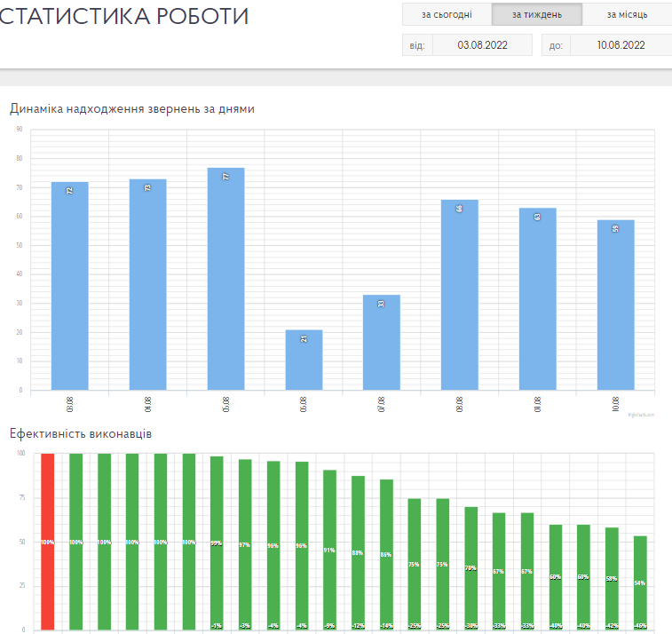
Task: Click the 03.08 bar with value 72
Action: pos(70,286)
